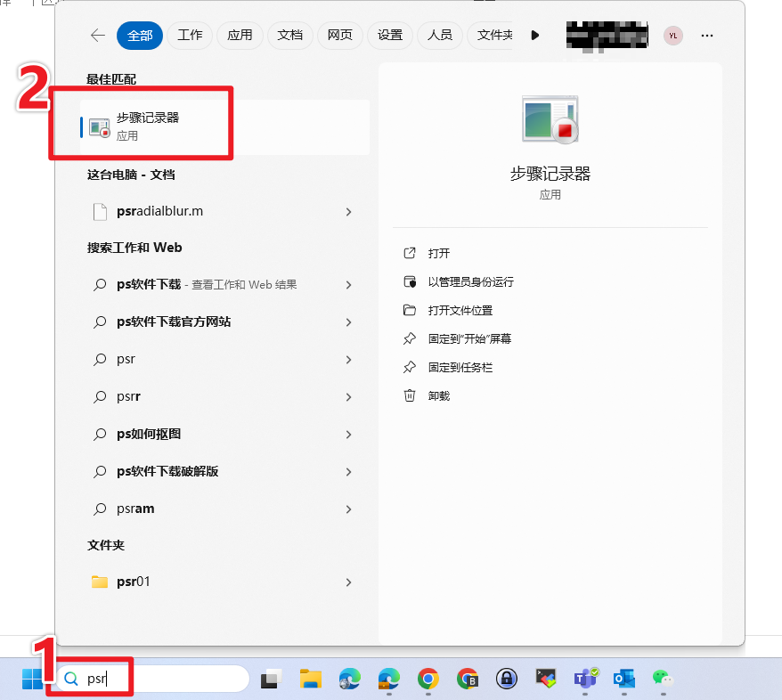The width and height of the screenshot is (782, 700).
Task: Click the Windows Start button
Action: (32, 680)
